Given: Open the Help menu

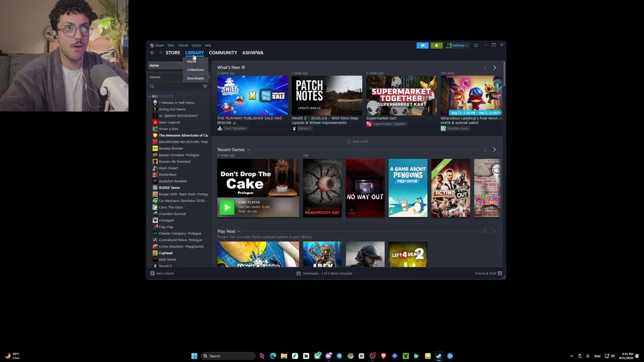Looking at the screenshot, I should [x=208, y=45].
